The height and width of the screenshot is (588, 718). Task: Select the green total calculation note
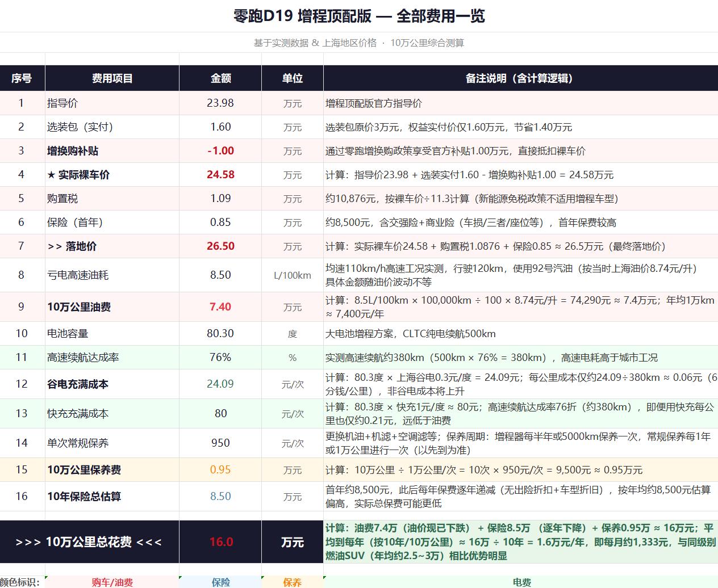[521, 542]
